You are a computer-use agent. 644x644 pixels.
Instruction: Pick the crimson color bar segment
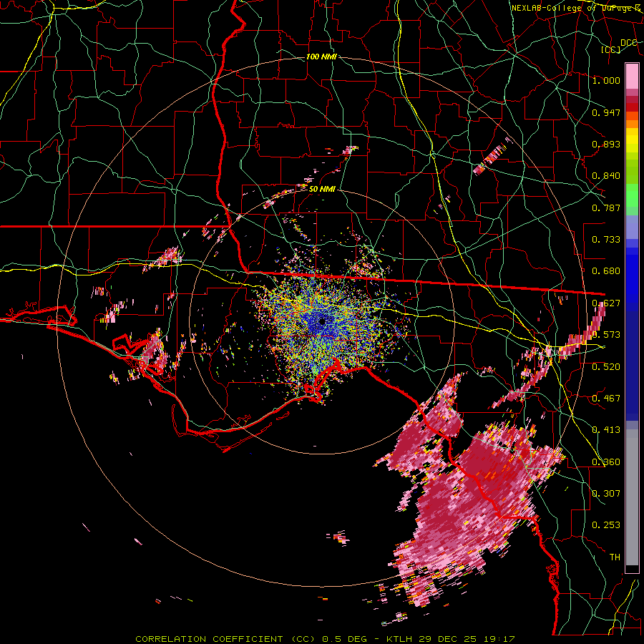click(x=632, y=99)
